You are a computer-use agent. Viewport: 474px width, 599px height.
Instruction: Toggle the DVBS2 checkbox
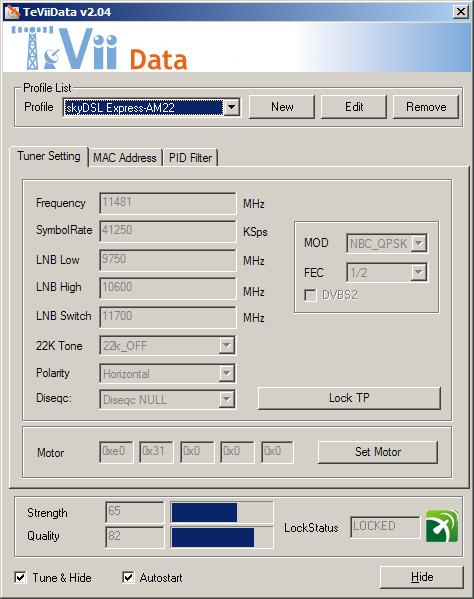(310, 295)
